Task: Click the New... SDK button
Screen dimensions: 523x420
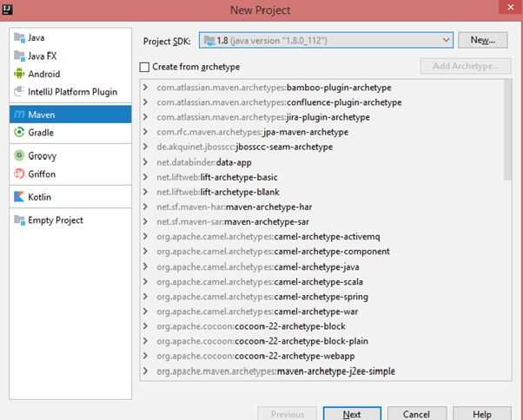Action: (x=482, y=40)
